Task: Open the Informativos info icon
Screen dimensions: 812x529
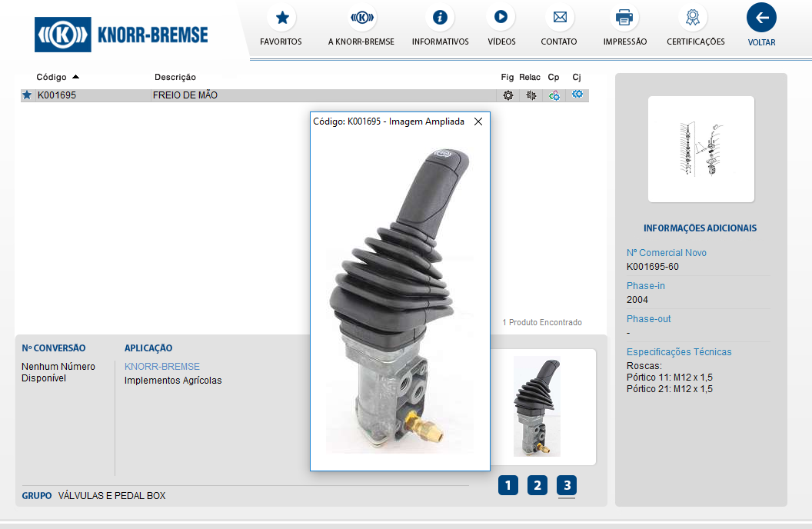Action: [x=440, y=17]
